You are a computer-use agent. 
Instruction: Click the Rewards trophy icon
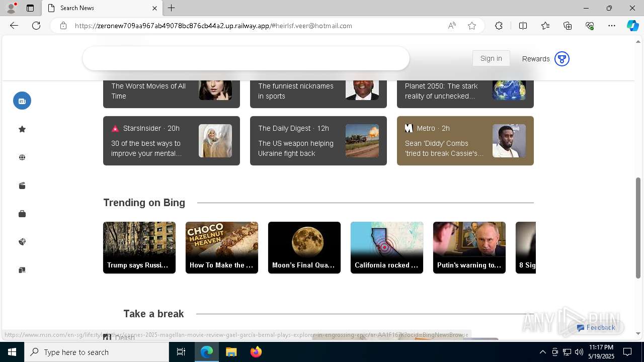[x=561, y=59]
